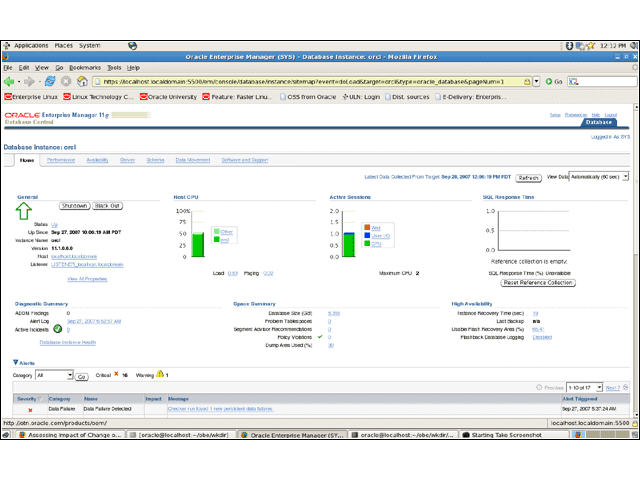
Task: Open the Data Failure alert message link
Action: pyautogui.click(x=220, y=409)
